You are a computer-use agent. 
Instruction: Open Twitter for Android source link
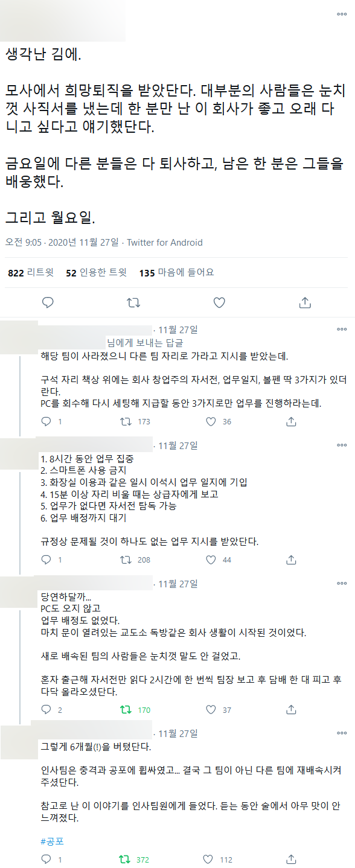pos(164,243)
